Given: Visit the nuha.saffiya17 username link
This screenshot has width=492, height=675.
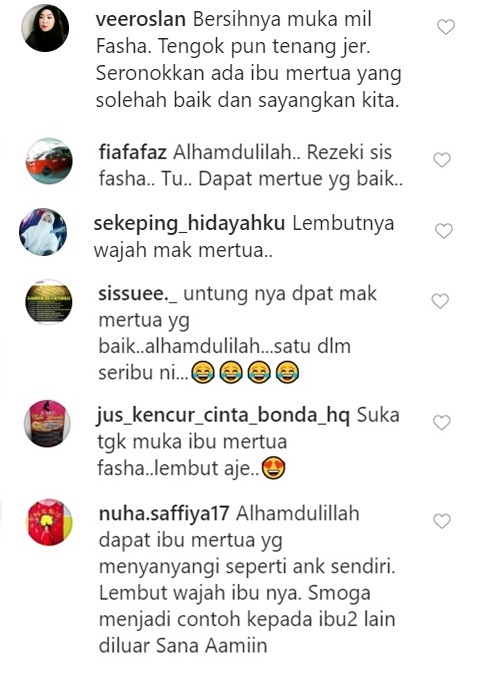Looking at the screenshot, I should tap(164, 514).
